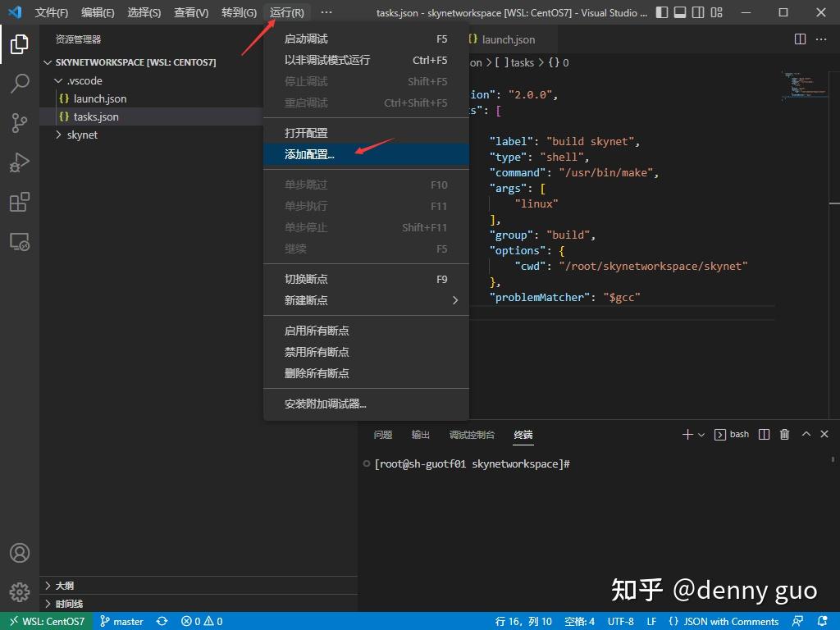The width and height of the screenshot is (840, 630).
Task: Synchronize changes icon in status bar
Action: tap(162, 622)
